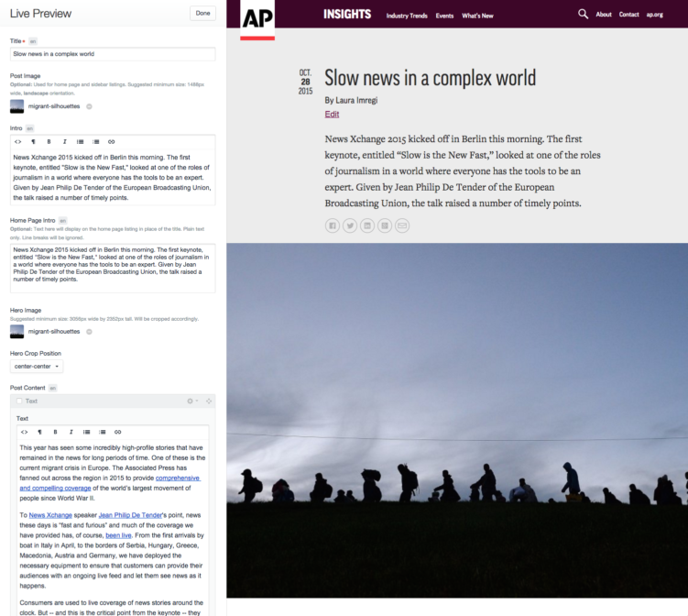Image resolution: width=688 pixels, height=616 pixels.
Task: Open the Industry Trends menu item
Action: pos(407,16)
